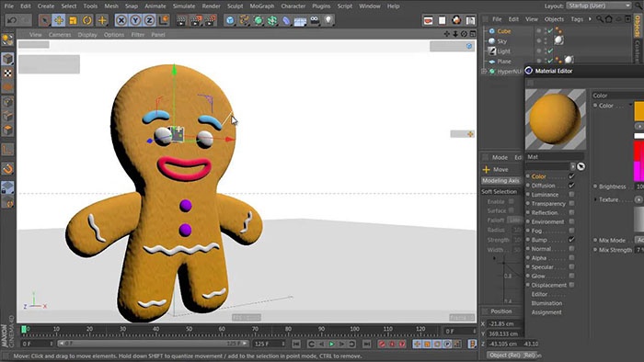This screenshot has width=644, height=362.
Task: Expand hidden Object Manager menus arrow
Action: (x=590, y=19)
